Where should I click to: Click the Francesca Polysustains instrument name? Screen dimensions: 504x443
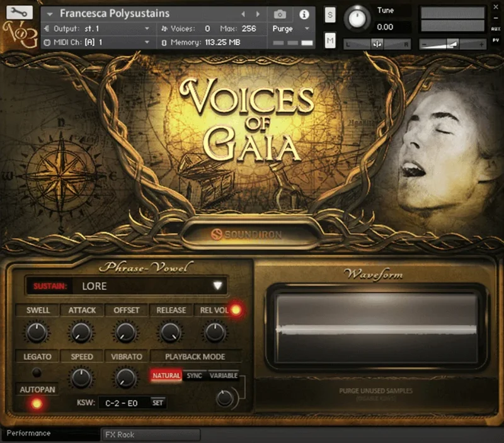coord(115,13)
